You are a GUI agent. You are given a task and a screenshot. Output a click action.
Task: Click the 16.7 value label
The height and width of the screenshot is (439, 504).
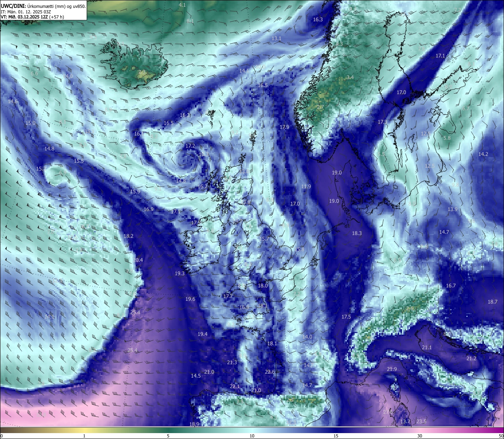451,285
